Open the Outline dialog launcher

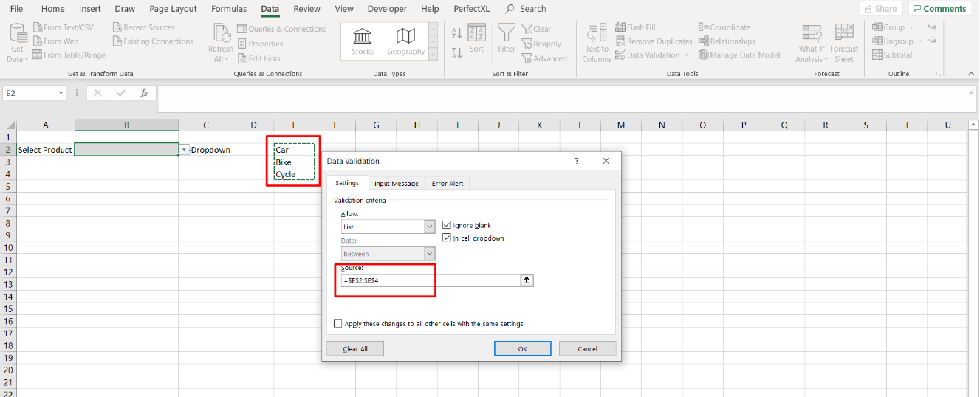pos(939,74)
